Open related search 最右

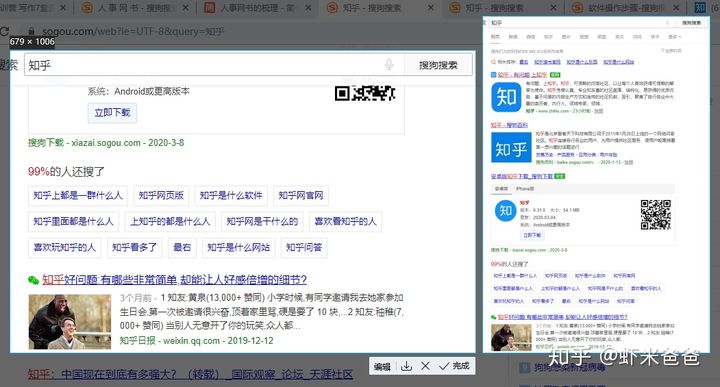[182, 248]
